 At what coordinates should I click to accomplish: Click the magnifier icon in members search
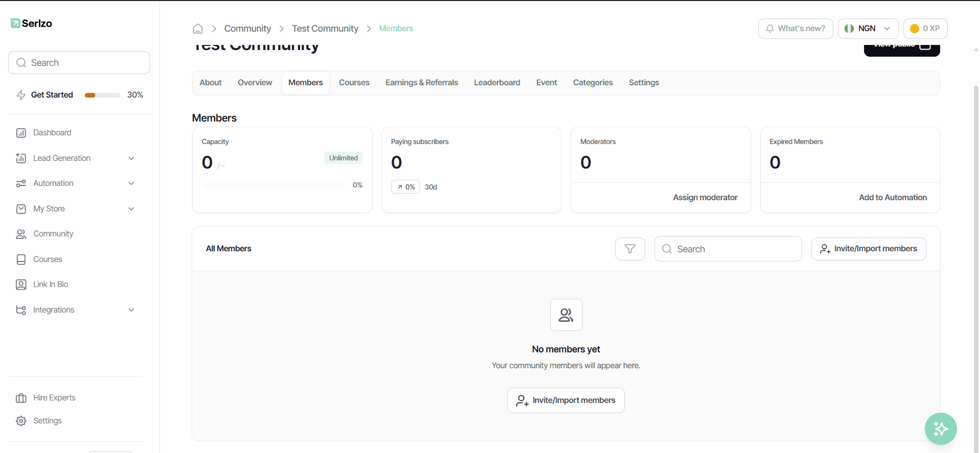667,249
